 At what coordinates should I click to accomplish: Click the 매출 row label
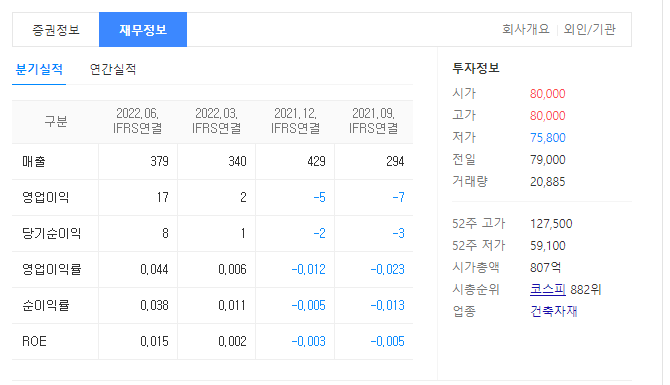tap(34, 162)
